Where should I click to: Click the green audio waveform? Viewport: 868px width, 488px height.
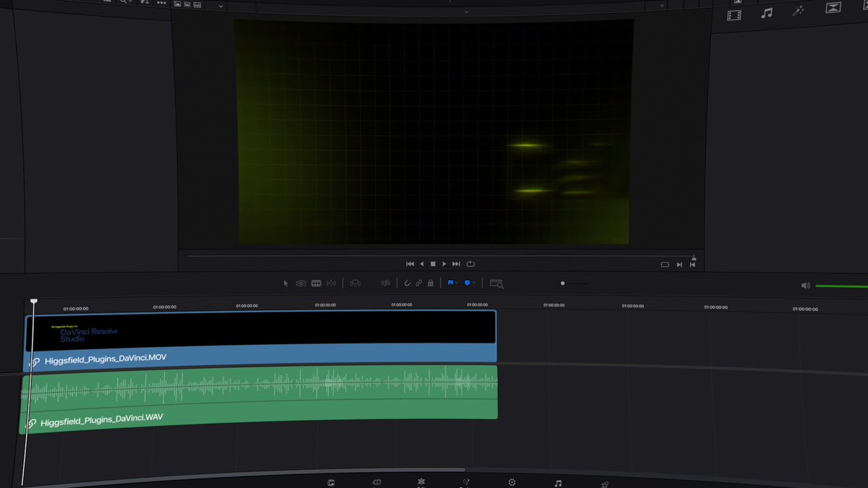click(260, 385)
